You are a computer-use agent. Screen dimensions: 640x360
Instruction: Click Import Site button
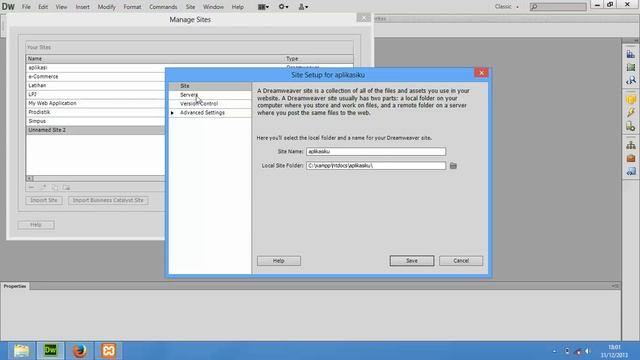44,200
